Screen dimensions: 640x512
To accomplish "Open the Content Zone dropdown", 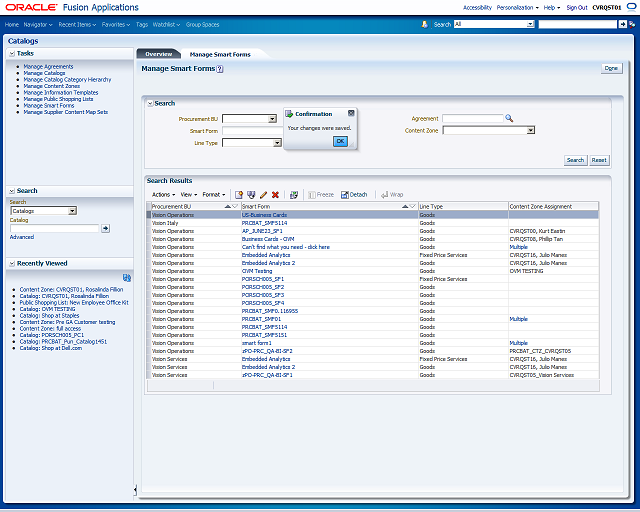I will (x=530, y=130).
